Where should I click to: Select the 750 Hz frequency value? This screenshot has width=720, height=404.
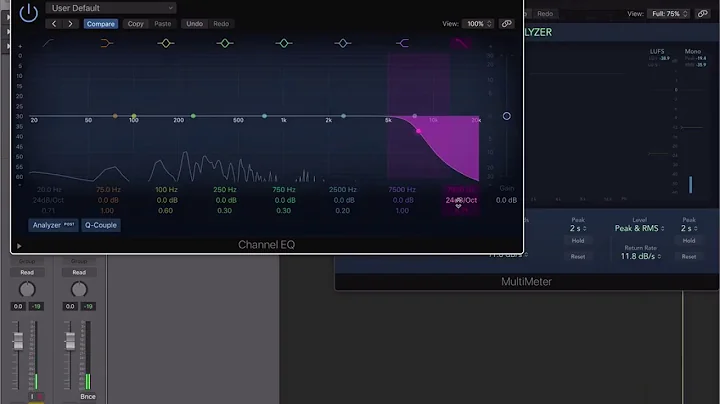coord(284,190)
